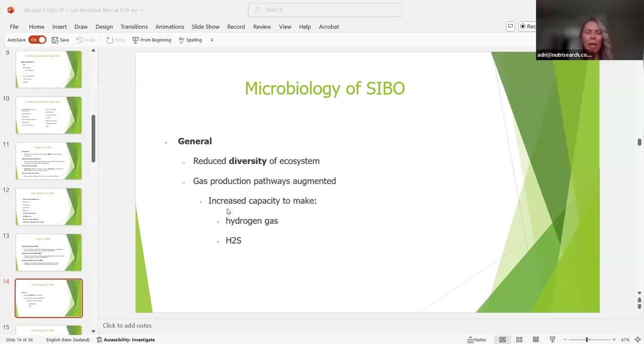
Task: Select slide 14 thumbnail
Action: pos(48,298)
